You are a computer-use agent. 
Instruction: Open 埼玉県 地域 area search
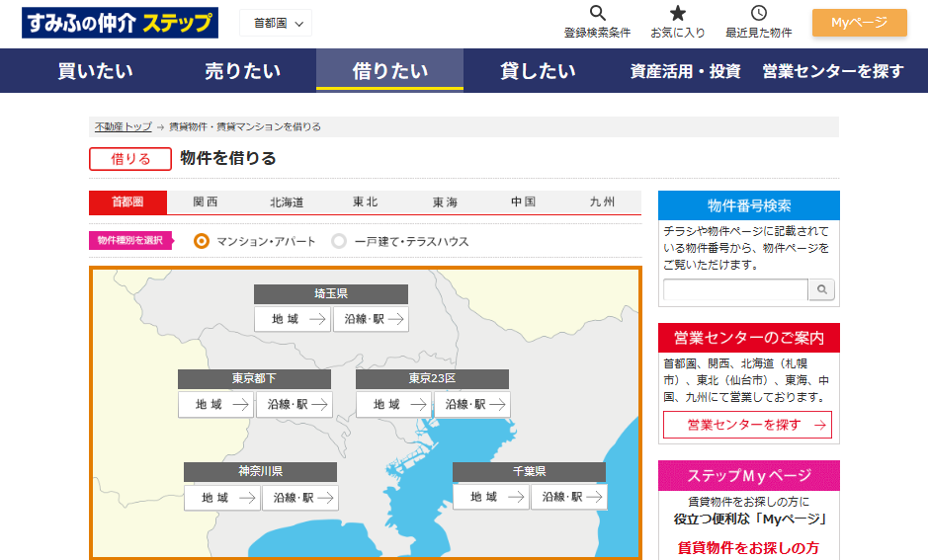(x=293, y=319)
